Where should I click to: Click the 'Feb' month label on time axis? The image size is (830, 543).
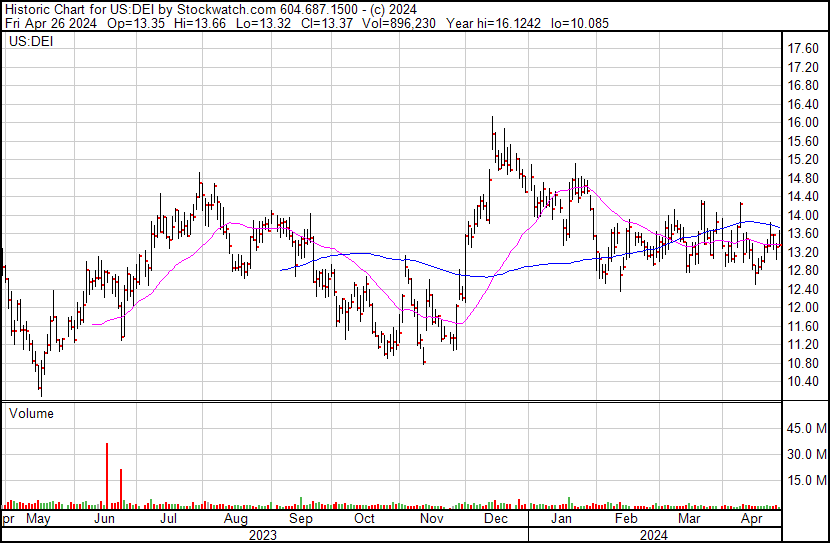click(x=626, y=519)
